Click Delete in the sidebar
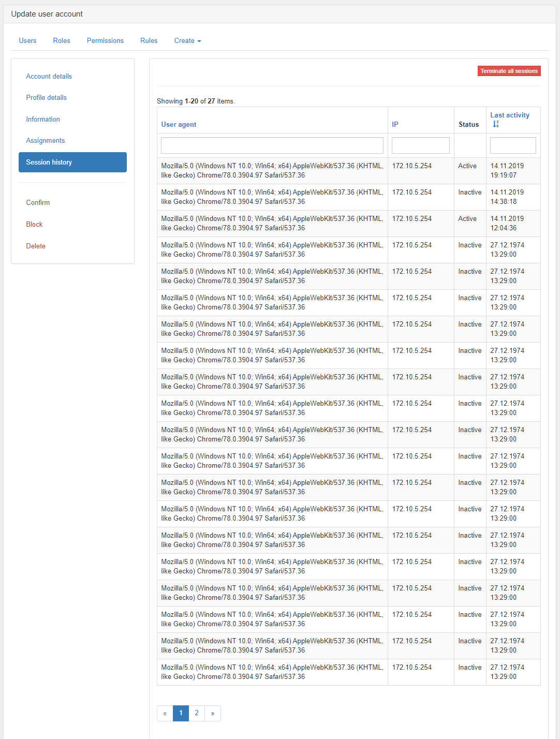 (x=36, y=246)
